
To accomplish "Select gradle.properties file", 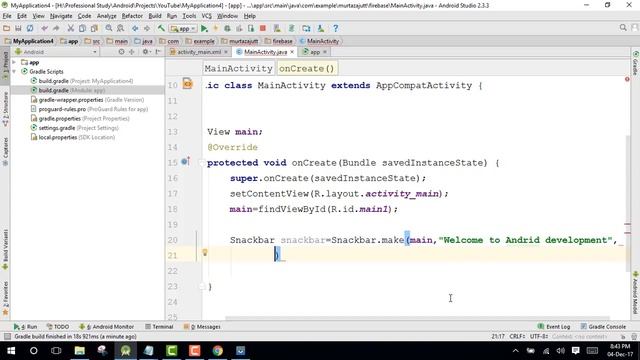I will pyautogui.click(x=80, y=118).
